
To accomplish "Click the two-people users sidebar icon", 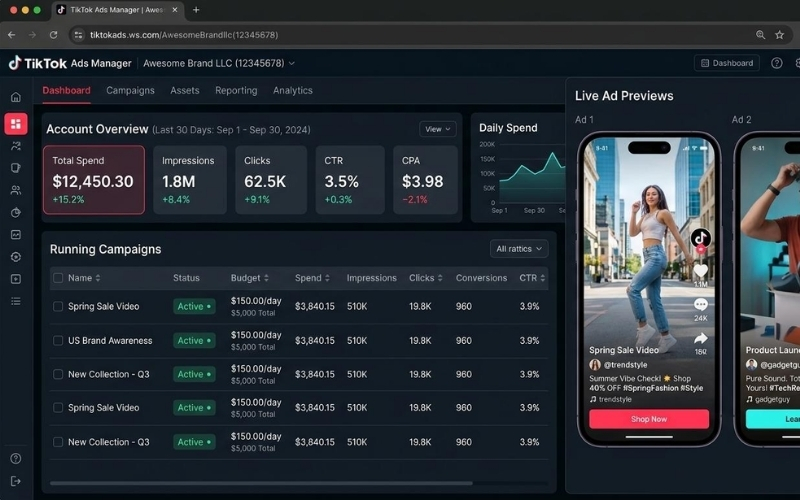I will click(x=16, y=190).
